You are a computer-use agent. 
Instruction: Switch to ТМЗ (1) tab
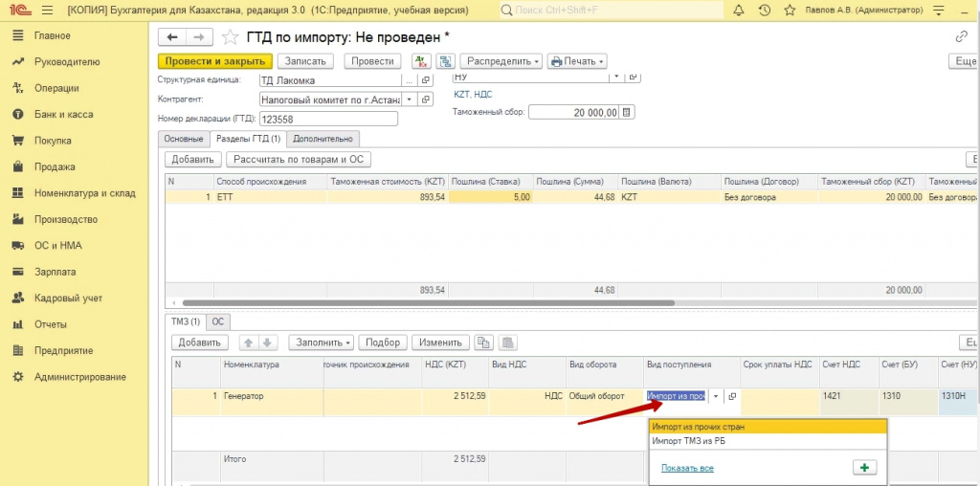(186, 321)
